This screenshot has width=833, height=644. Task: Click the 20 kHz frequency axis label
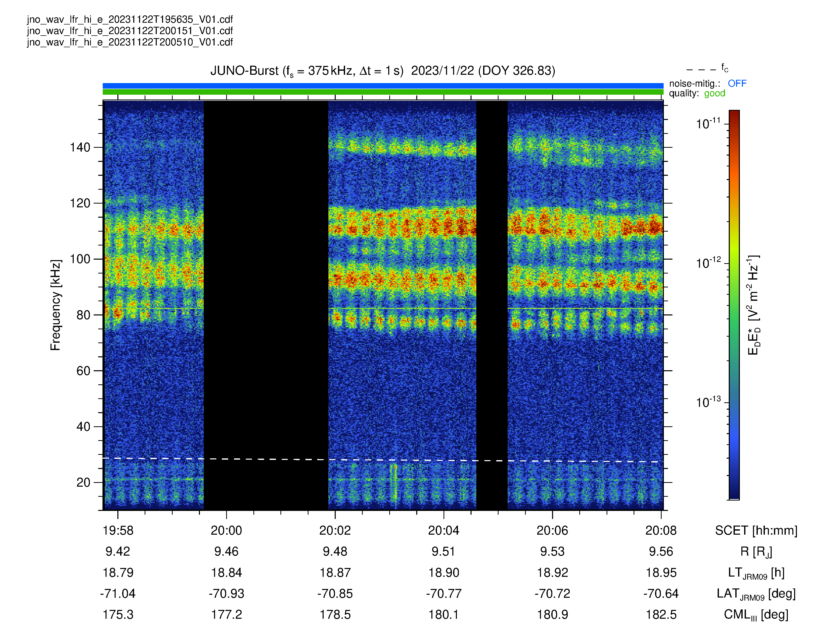[x=84, y=483]
